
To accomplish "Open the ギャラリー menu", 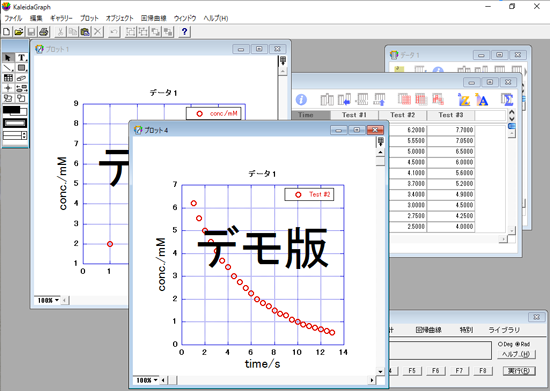I will point(61,18).
